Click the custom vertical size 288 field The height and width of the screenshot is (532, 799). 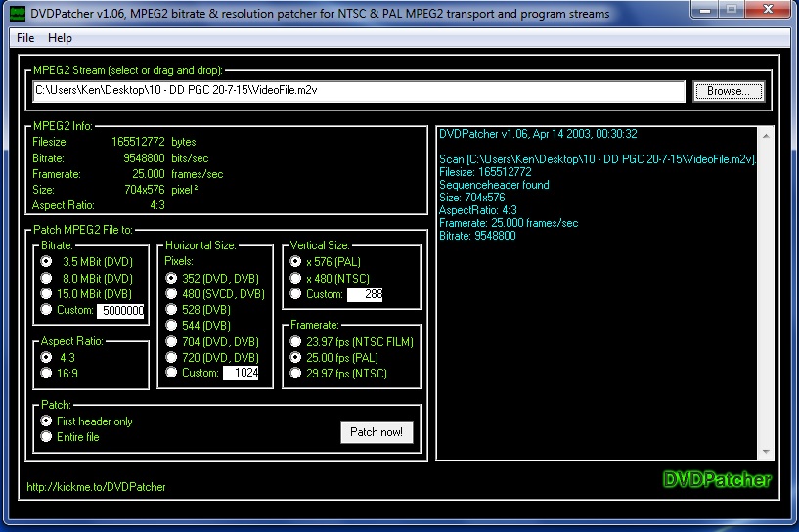(365, 294)
